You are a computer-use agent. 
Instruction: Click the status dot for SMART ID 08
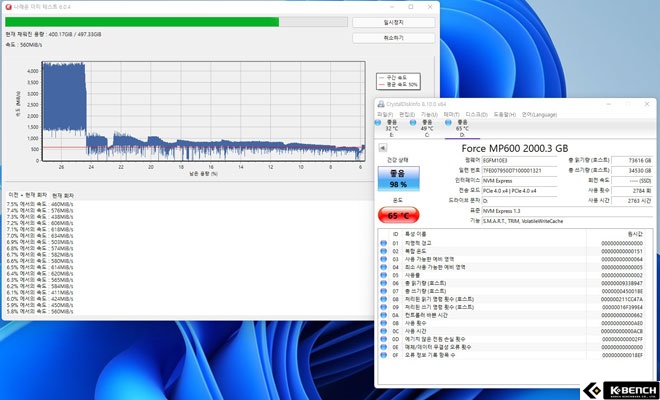click(x=383, y=299)
